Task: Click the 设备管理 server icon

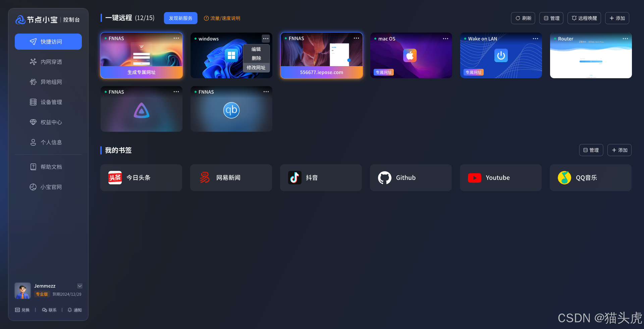Action: click(x=33, y=102)
